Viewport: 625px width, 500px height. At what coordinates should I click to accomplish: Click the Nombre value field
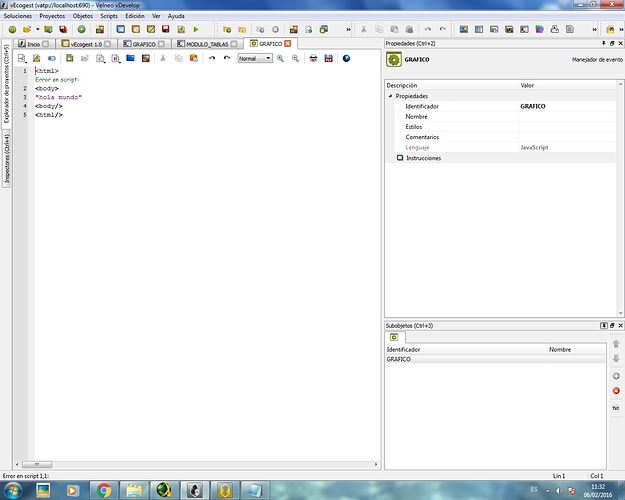click(x=565, y=116)
